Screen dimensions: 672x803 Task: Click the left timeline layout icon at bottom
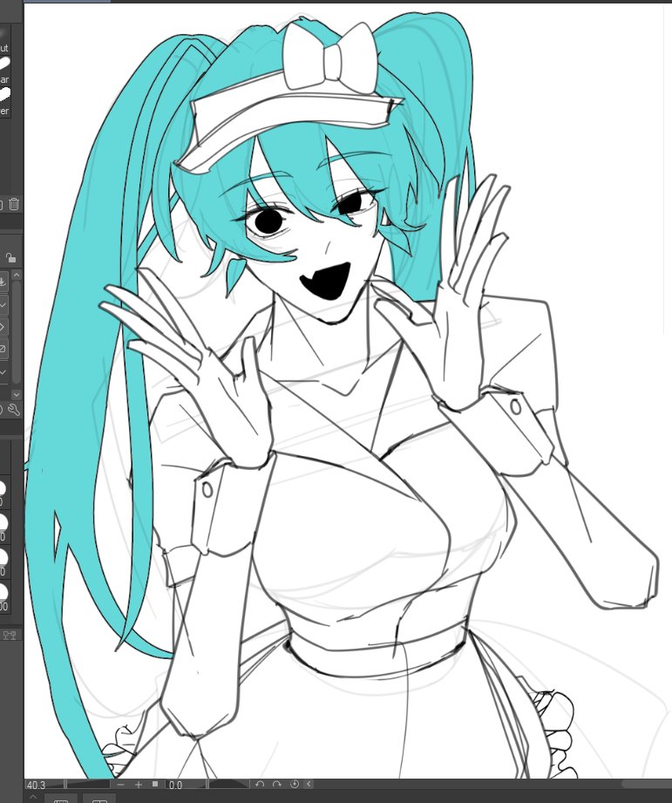coord(61,800)
